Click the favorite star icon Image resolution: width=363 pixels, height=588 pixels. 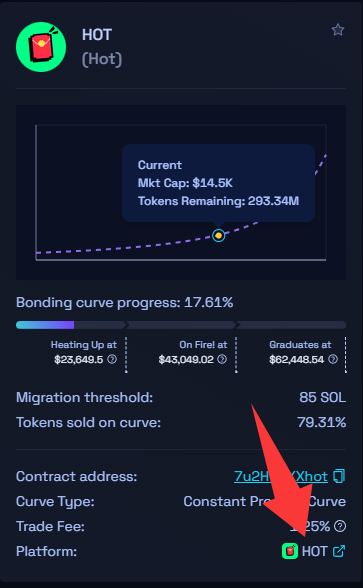point(338,30)
